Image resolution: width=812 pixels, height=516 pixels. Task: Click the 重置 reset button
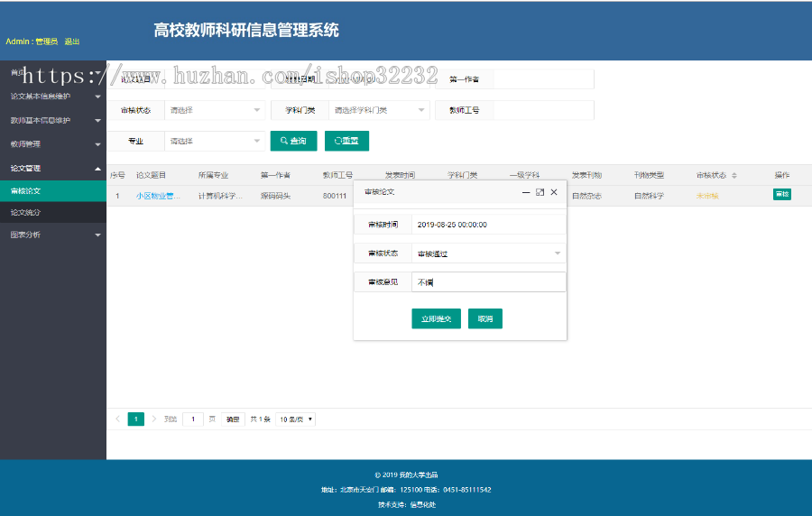tap(346, 141)
